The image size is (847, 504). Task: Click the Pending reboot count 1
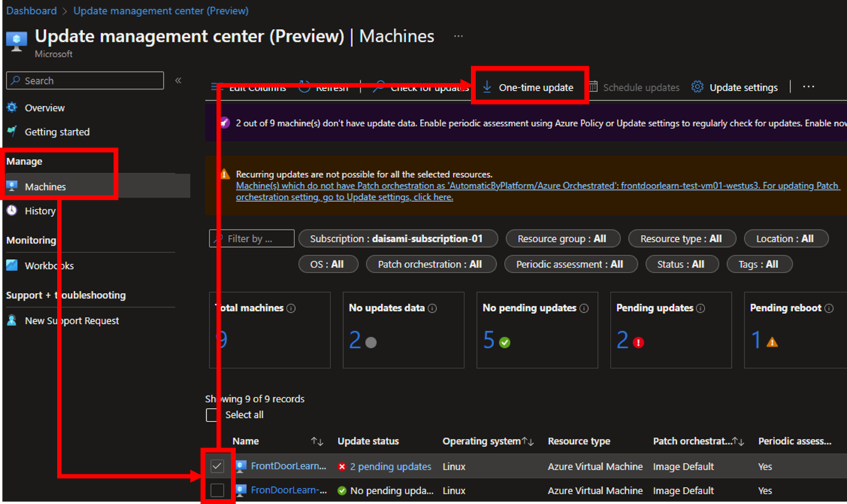(x=756, y=341)
